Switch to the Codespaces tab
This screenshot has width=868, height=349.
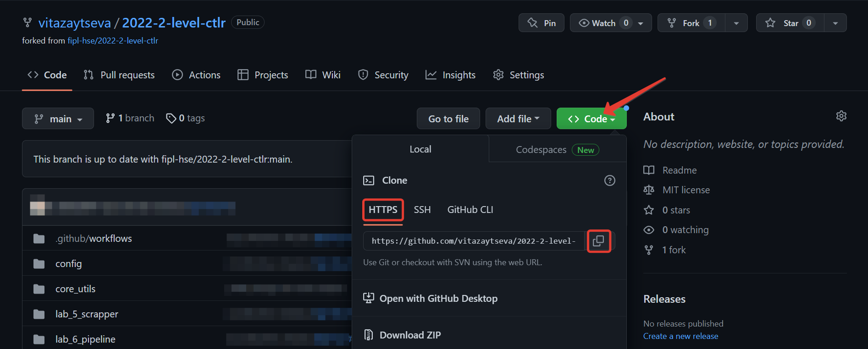(558, 150)
